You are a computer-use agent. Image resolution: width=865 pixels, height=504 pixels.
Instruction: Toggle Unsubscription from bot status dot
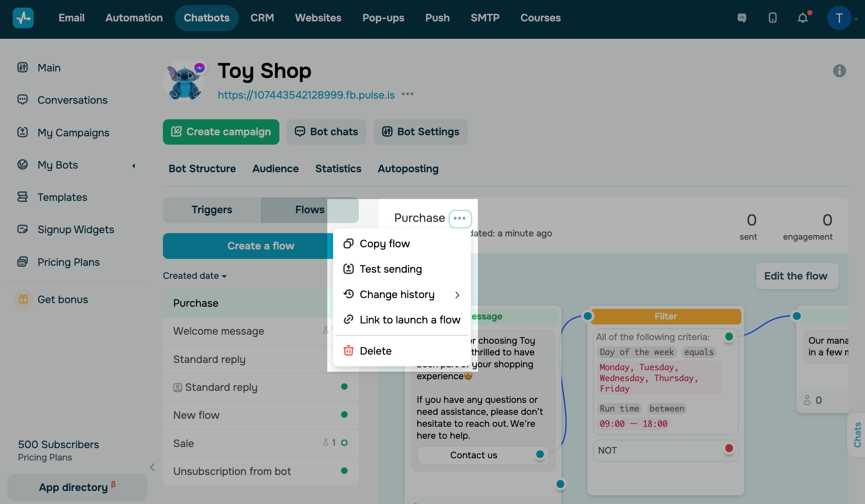[344, 471]
